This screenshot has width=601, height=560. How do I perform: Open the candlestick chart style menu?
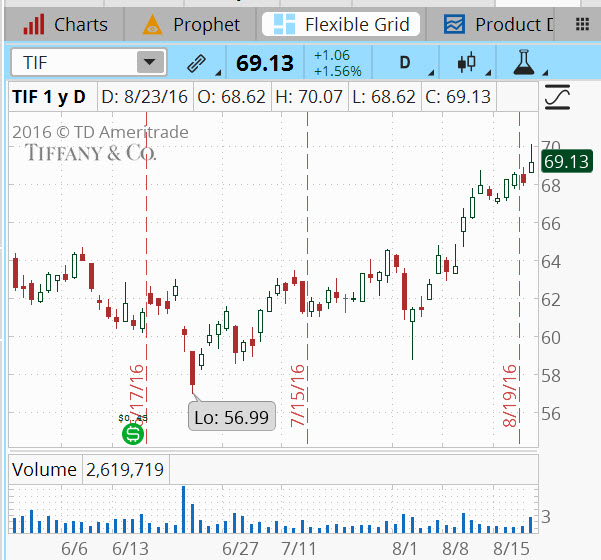[468, 62]
